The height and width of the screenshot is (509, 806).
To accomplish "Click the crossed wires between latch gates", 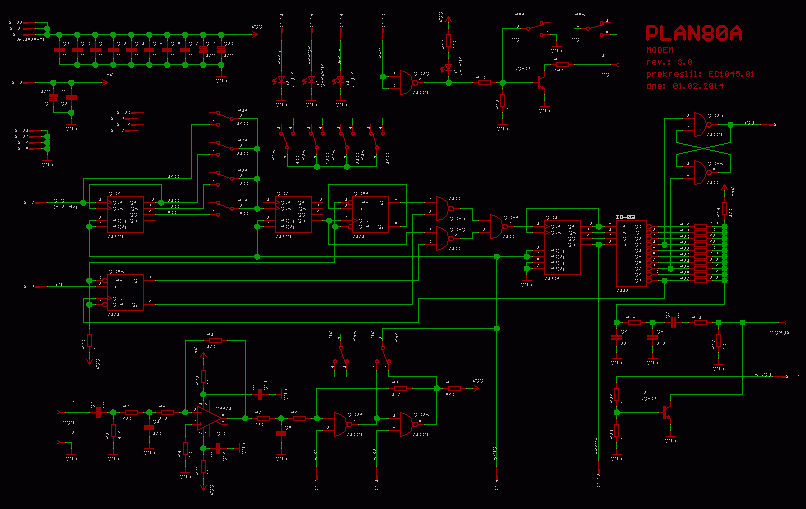I will (703, 148).
